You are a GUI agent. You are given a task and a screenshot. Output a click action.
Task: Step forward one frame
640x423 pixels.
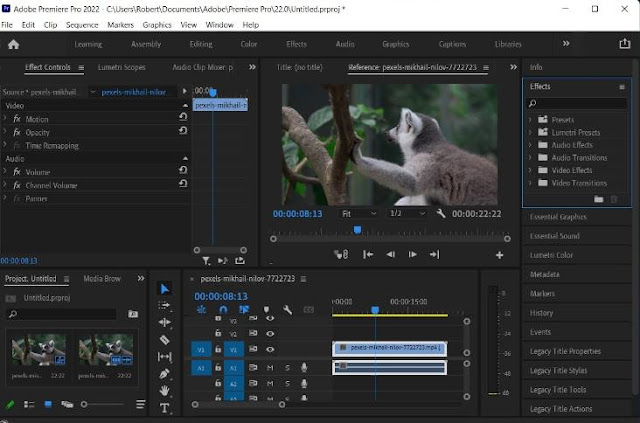pos(413,255)
